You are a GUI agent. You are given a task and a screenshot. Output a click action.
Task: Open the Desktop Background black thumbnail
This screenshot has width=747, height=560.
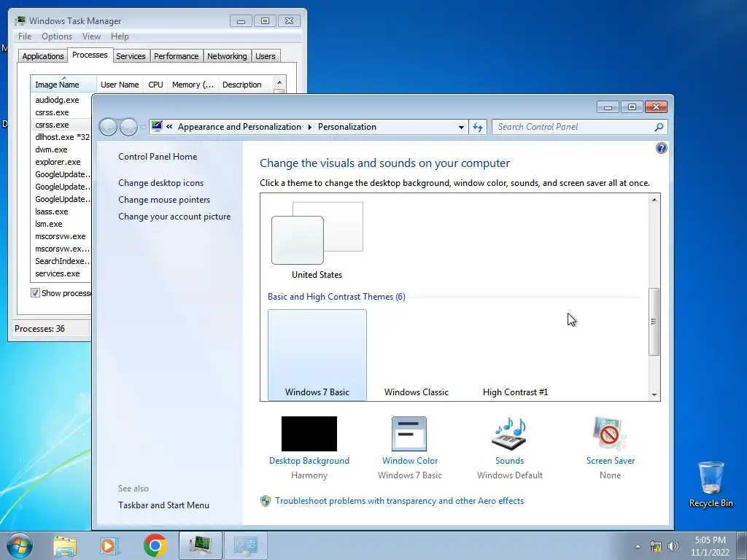tap(309, 434)
